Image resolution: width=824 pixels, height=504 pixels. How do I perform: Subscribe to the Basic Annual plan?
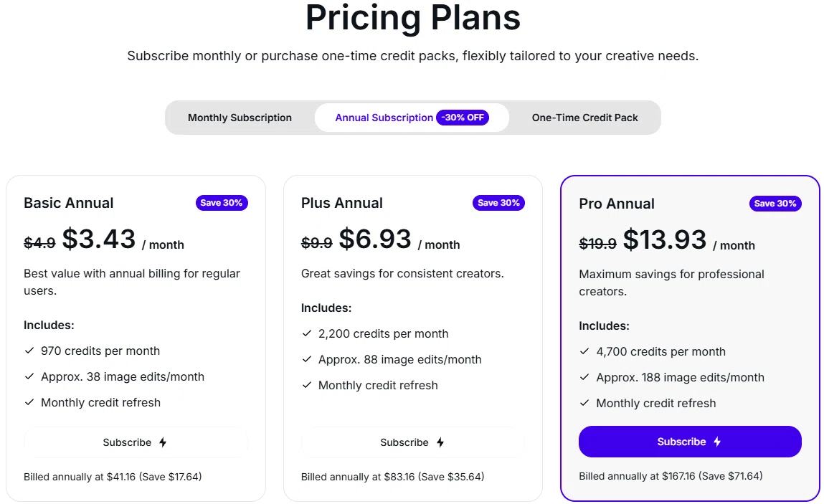click(136, 442)
